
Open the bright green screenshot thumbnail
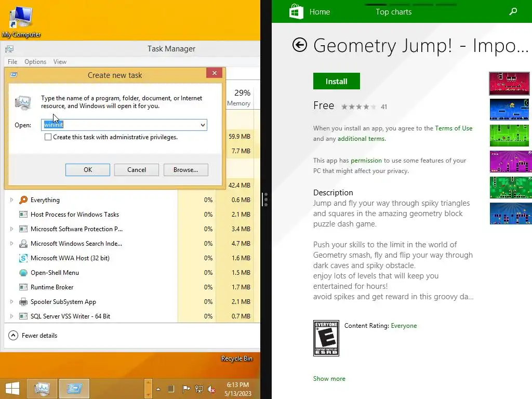tap(510, 136)
